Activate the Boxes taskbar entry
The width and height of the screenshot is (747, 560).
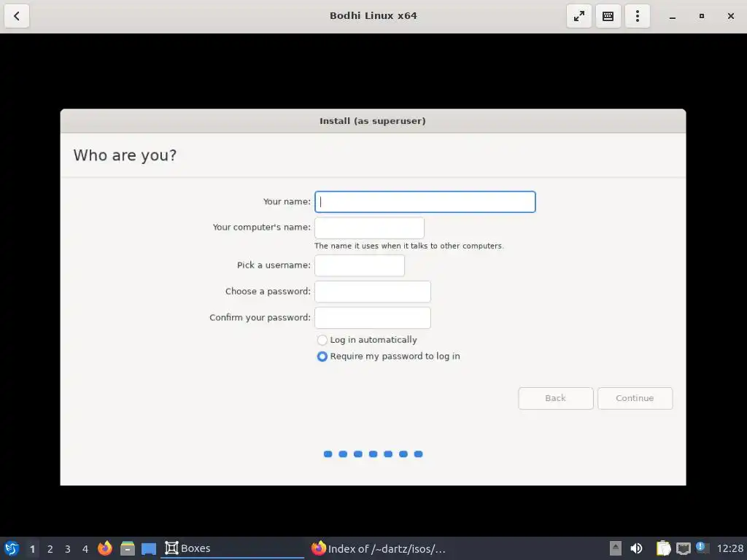233,548
